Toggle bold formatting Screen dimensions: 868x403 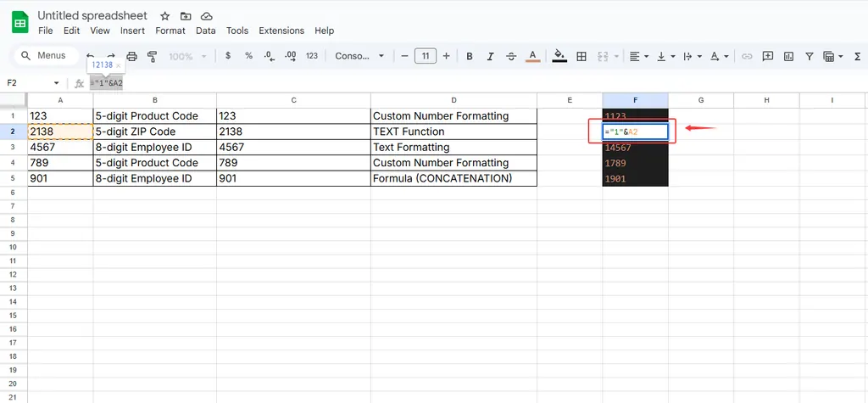[x=469, y=56]
